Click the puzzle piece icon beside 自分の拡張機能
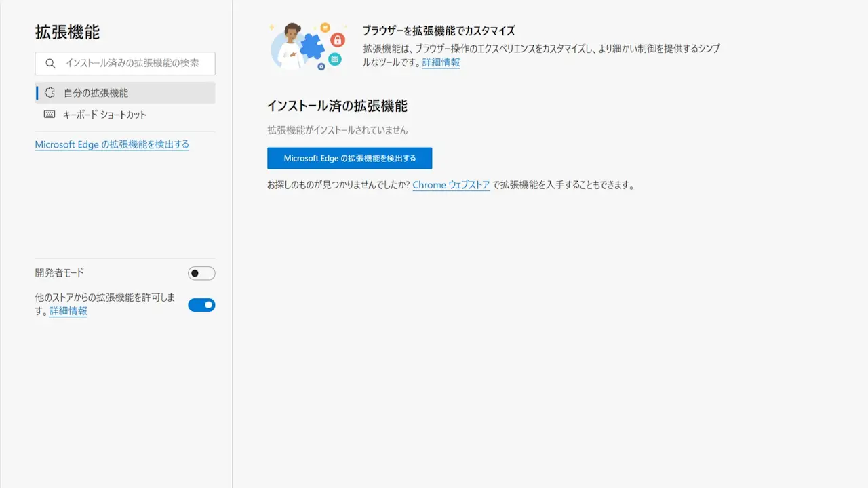The image size is (868, 488). [50, 93]
